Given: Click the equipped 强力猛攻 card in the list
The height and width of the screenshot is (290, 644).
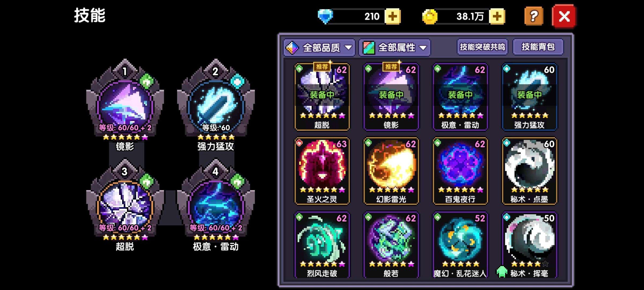Looking at the screenshot, I should (x=529, y=97).
